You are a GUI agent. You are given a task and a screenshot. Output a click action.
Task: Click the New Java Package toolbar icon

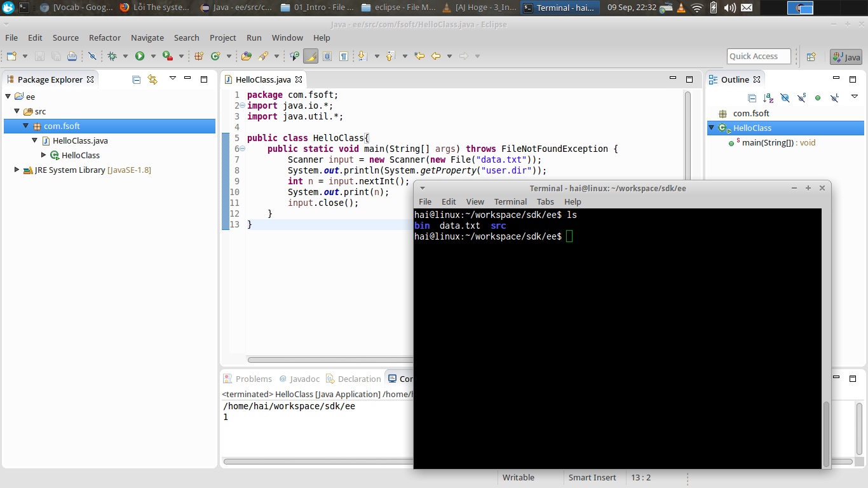[199, 57]
